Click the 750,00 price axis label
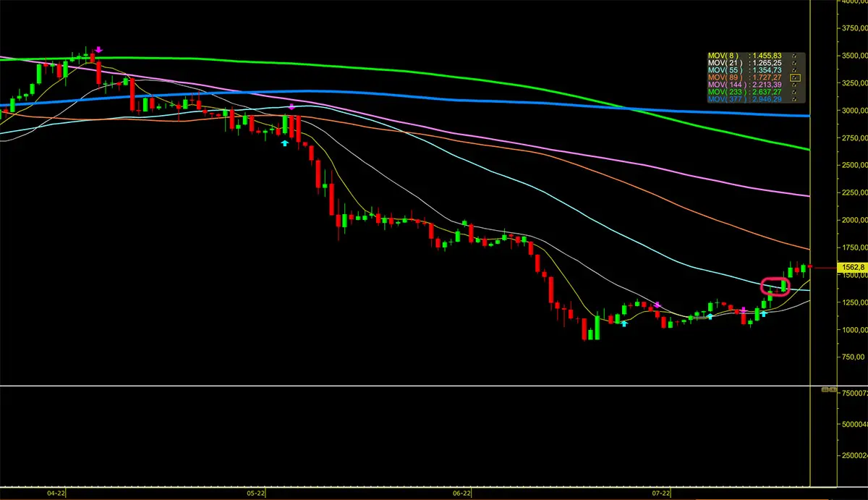This screenshot has width=868, height=500. (x=854, y=357)
